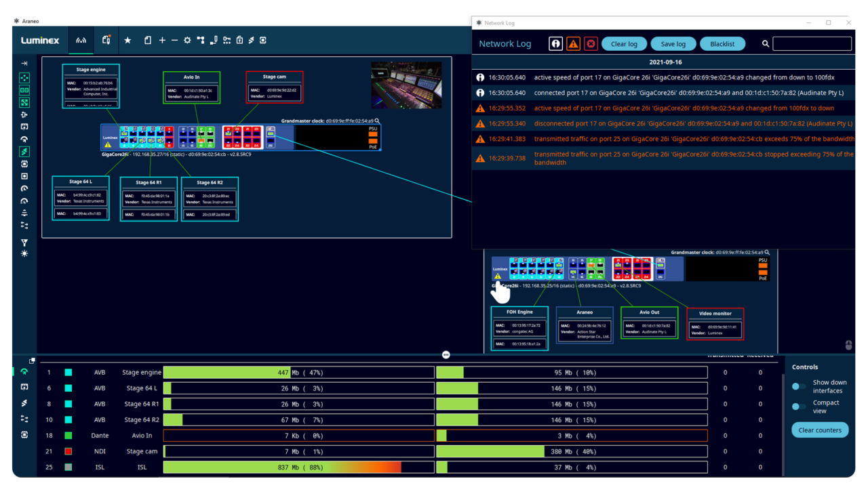
Task: Select the Avio In device node
Action: click(192, 87)
